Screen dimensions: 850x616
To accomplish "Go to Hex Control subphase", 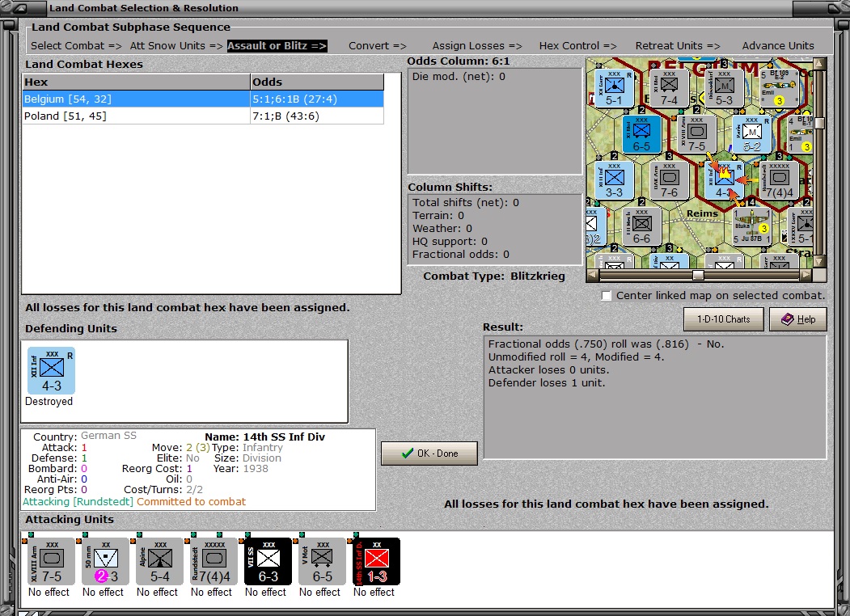I will pyautogui.click(x=578, y=46).
